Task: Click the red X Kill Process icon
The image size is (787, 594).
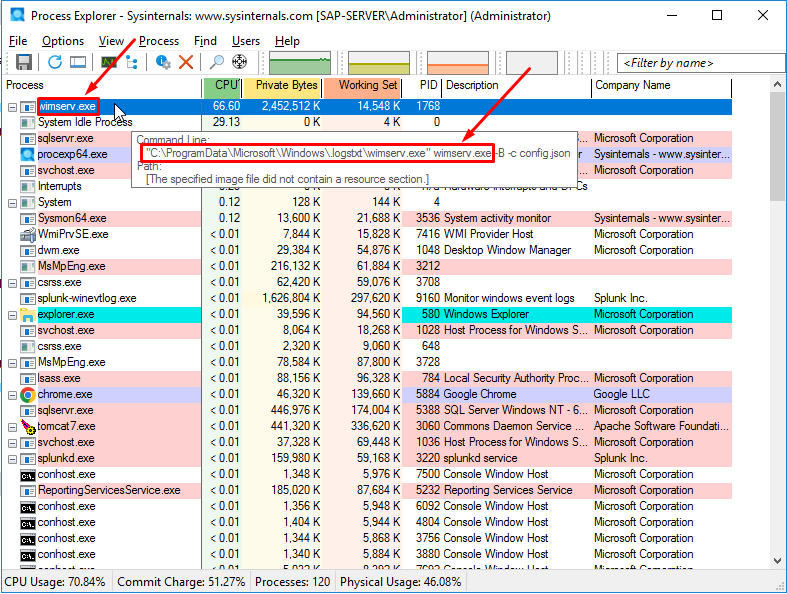Action: click(186, 62)
